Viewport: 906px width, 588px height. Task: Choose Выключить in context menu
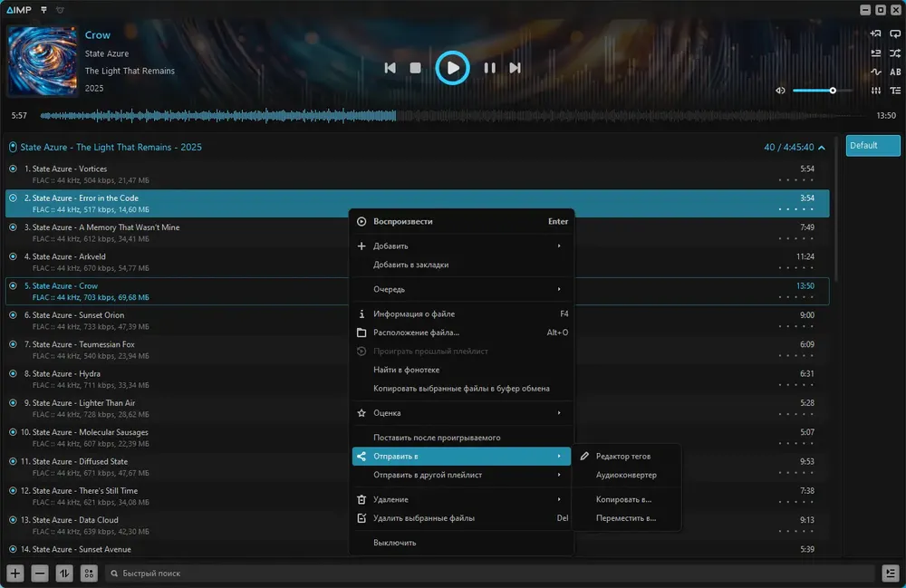(462, 543)
